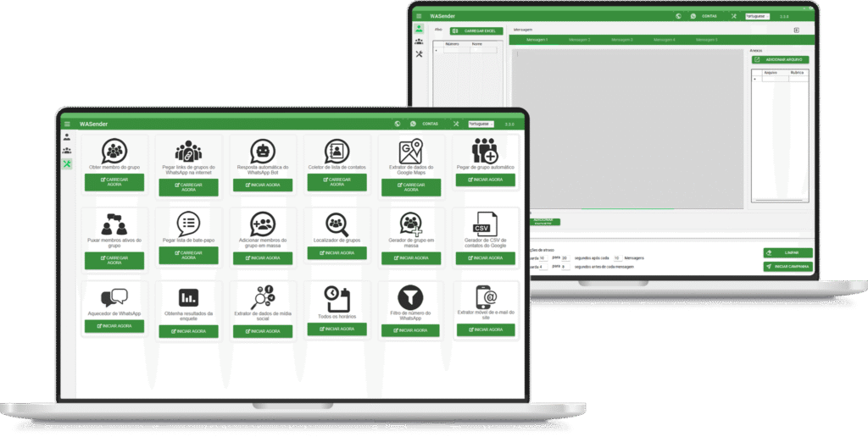
Task: Click the large message text area in the back window
Action: (627, 129)
